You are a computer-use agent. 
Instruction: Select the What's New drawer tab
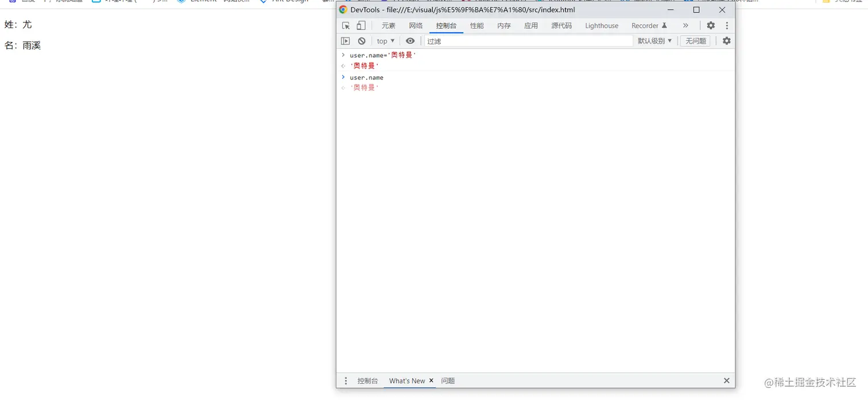407,380
